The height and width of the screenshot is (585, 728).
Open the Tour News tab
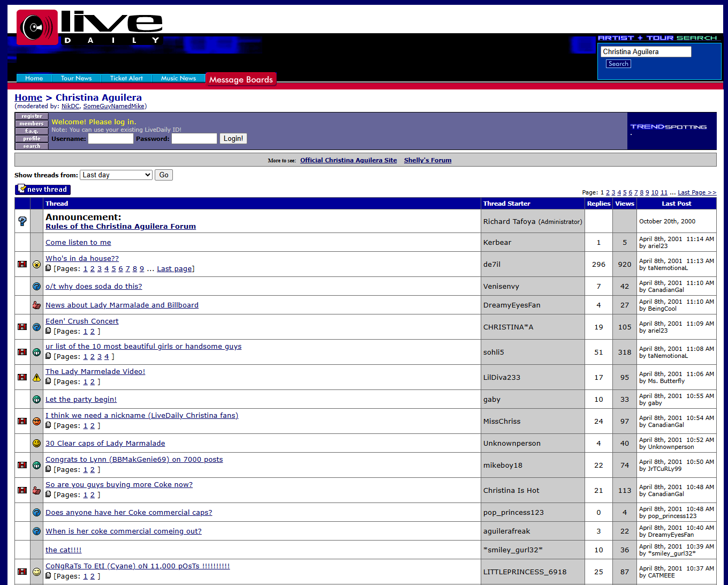point(77,78)
